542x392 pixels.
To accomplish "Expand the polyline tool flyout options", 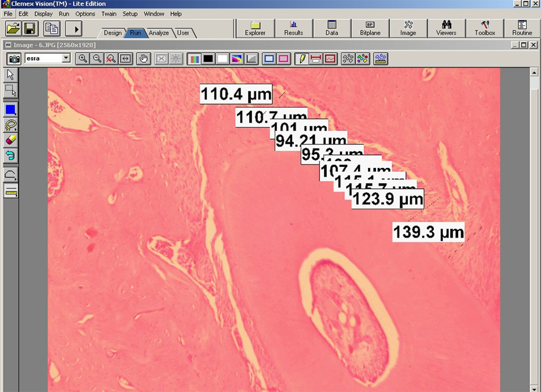I will [x=15, y=179].
